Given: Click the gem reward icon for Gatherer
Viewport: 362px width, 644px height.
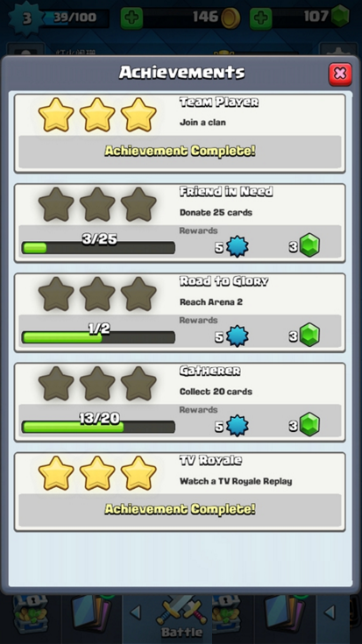Looking at the screenshot, I should (x=309, y=425).
